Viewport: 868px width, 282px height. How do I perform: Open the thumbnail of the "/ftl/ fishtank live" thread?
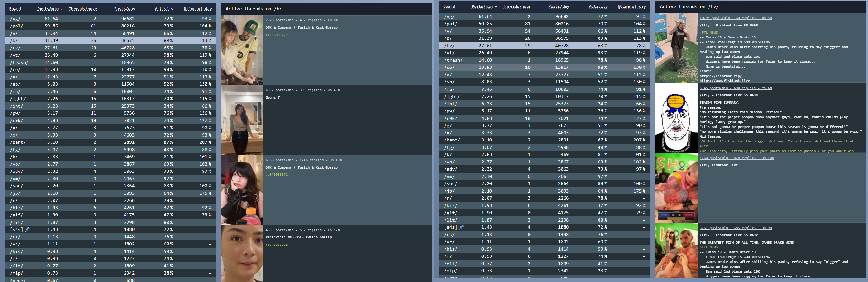point(676,188)
